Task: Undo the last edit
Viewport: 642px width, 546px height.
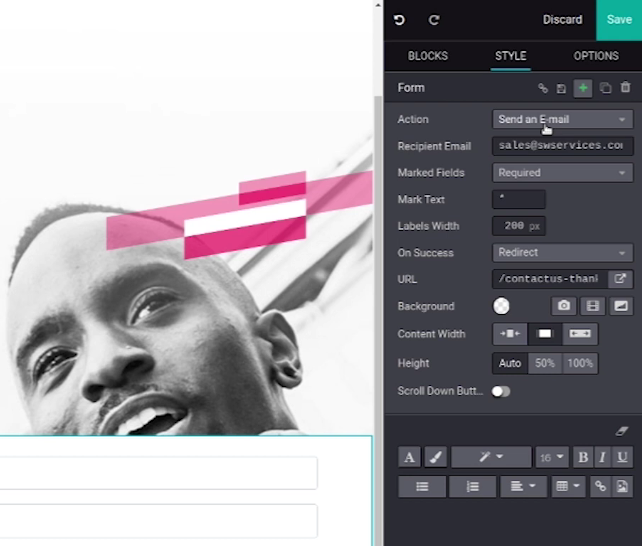Action: point(399,20)
